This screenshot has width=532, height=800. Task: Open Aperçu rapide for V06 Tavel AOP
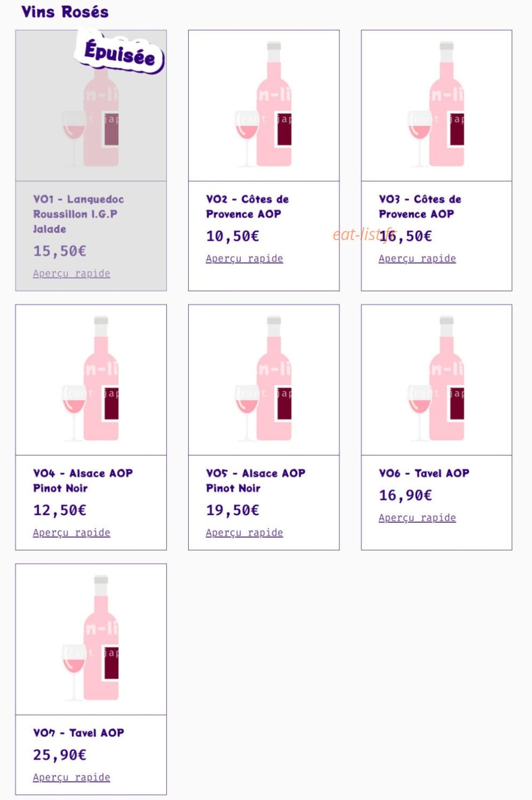[417, 517]
